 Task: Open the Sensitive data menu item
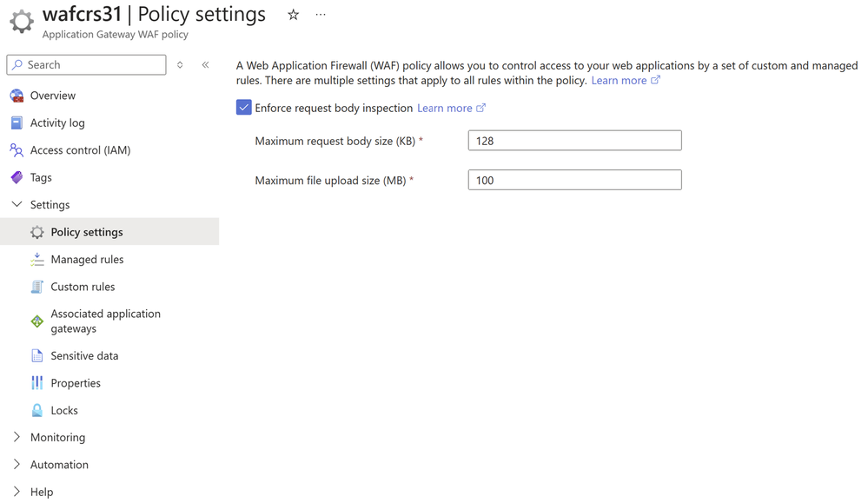84,355
